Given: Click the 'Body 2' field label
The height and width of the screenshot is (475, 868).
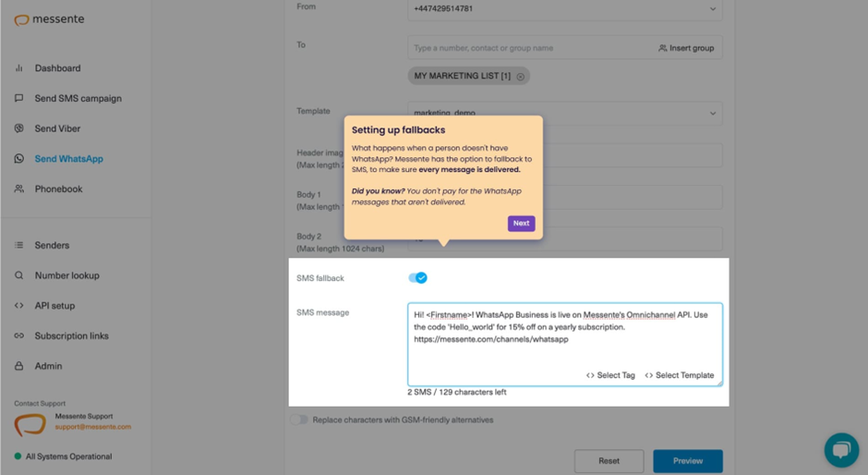Looking at the screenshot, I should click(309, 237).
